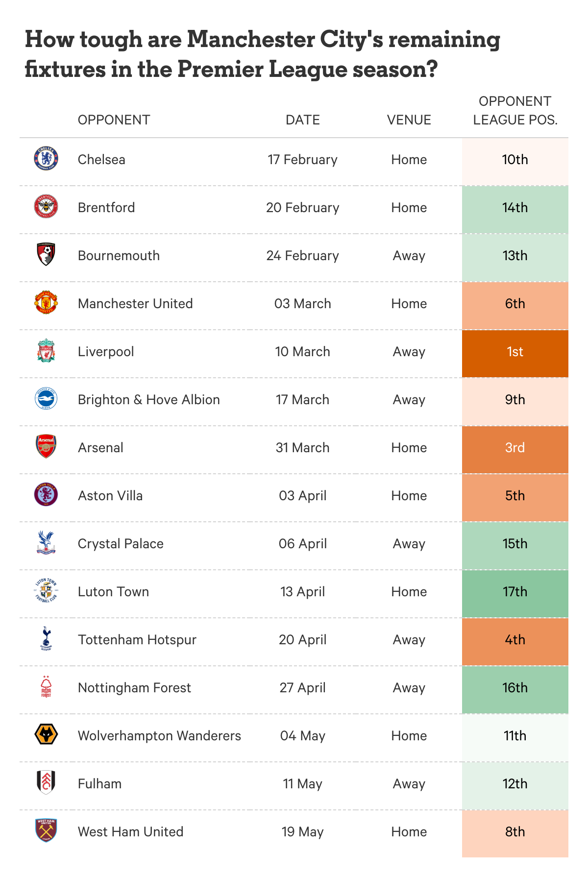Click the Opponent League Pos. header
The image size is (588, 877).
tap(515, 111)
